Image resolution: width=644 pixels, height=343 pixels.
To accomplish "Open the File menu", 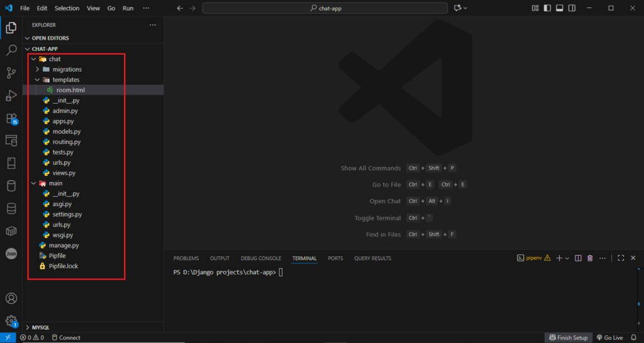I will click(x=25, y=8).
